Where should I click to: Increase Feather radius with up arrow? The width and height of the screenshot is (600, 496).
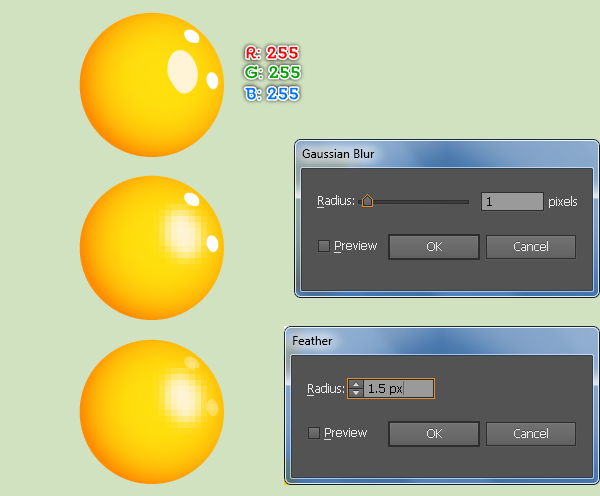click(x=356, y=385)
